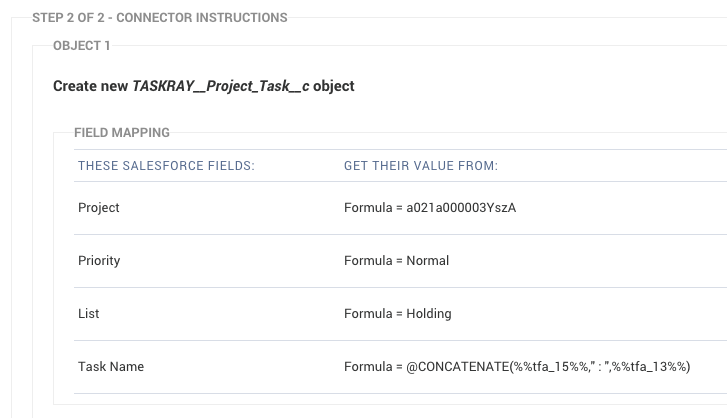The width and height of the screenshot is (727, 418).
Task: Select the Priority field name
Action: coord(99,260)
